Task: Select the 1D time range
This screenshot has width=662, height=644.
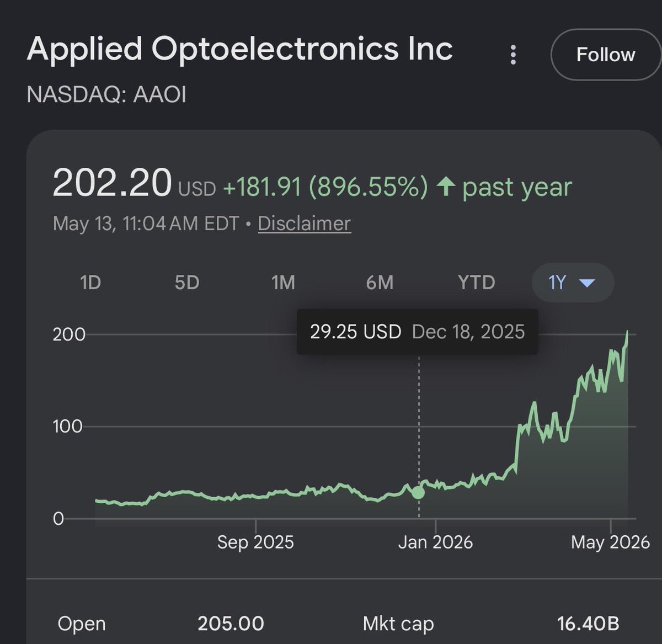Action: pos(90,283)
